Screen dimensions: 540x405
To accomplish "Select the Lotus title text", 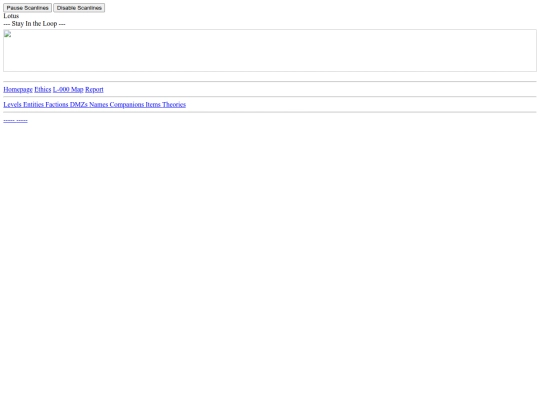I will pyautogui.click(x=11, y=16).
